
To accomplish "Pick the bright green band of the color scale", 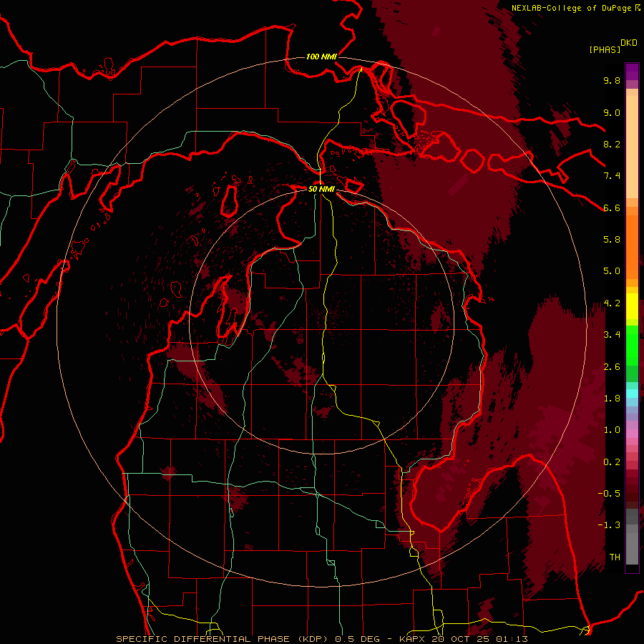I will [632, 345].
